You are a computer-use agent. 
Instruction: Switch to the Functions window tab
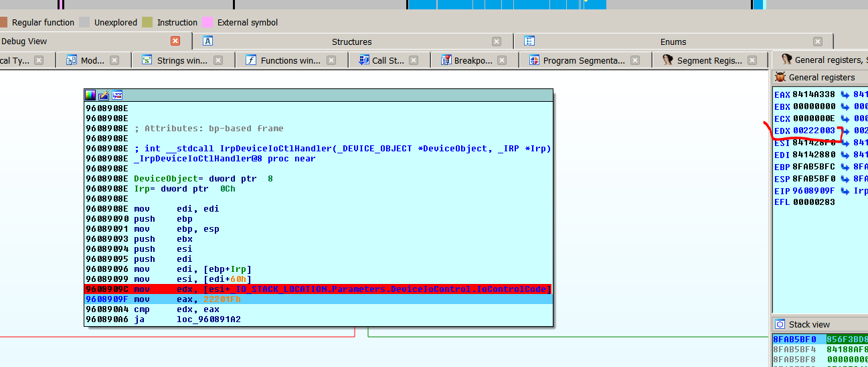point(290,60)
